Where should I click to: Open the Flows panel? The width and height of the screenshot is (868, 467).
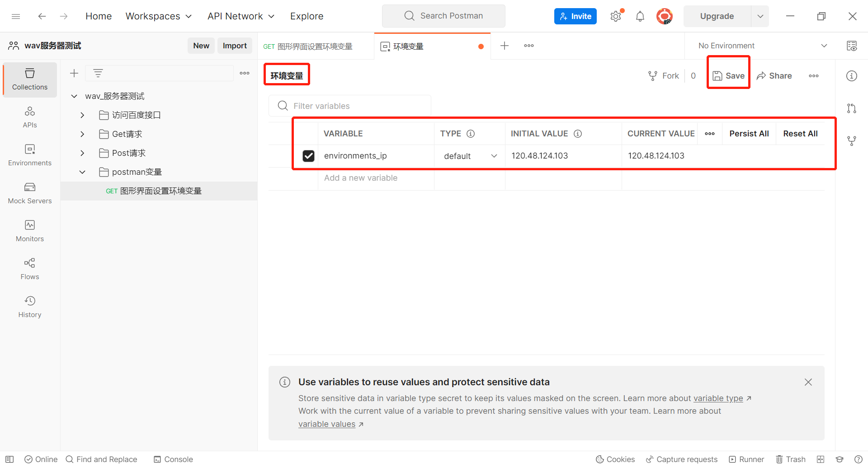pos(30,269)
